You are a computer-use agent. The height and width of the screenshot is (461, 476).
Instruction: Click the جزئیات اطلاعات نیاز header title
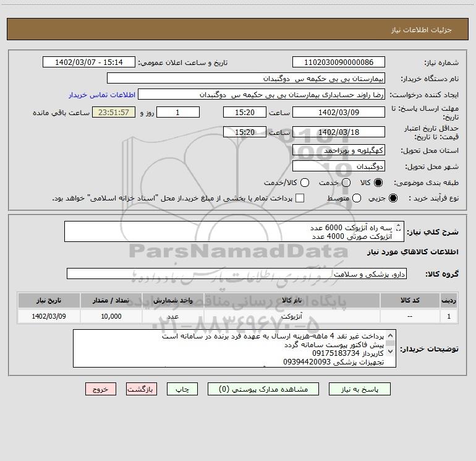422,30
